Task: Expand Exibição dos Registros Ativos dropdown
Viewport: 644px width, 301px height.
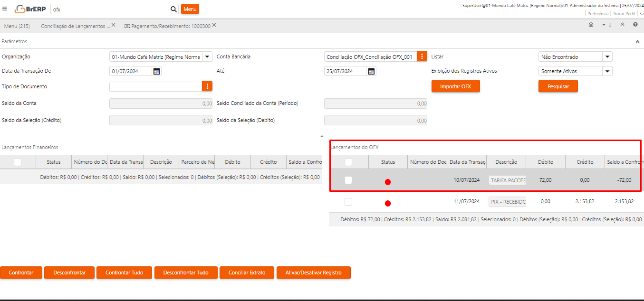Action: tap(607, 71)
